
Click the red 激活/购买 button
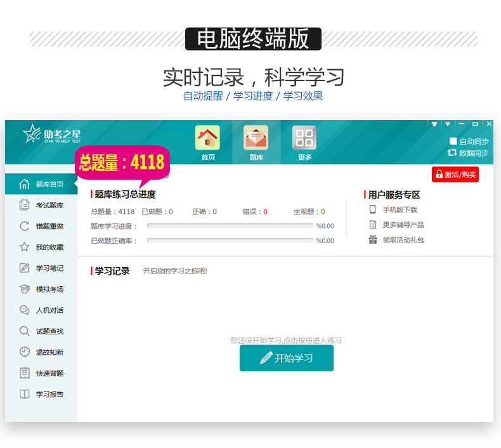click(455, 175)
